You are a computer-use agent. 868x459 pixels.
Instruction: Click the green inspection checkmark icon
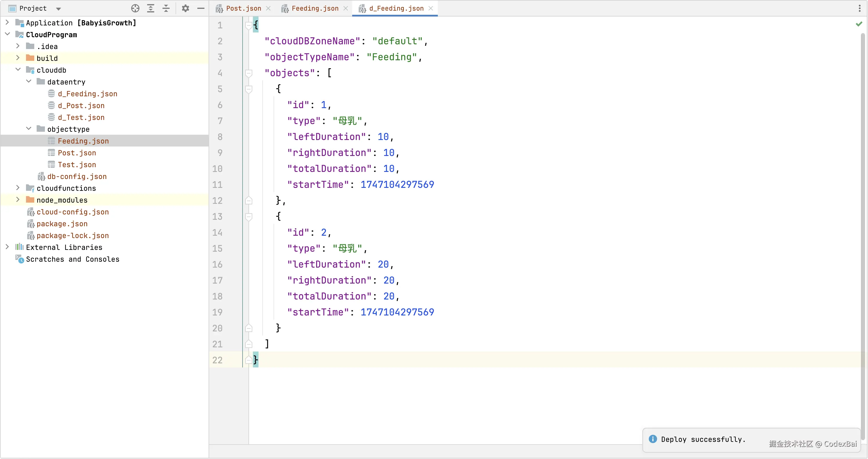[859, 24]
